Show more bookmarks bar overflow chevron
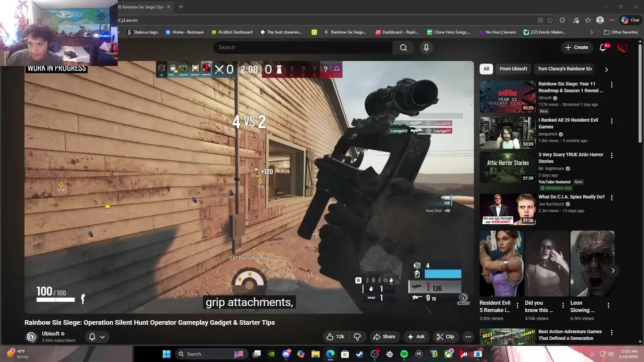 (x=592, y=32)
